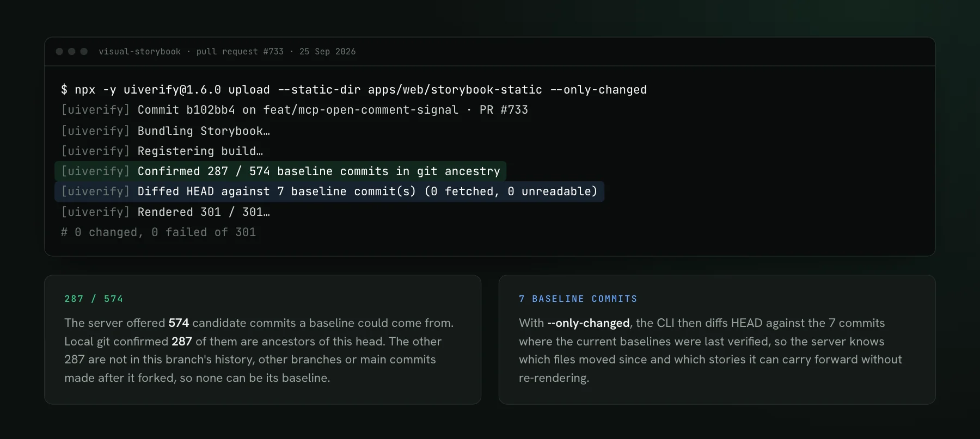Click "pull request #733" in the header
The width and height of the screenshot is (980, 439).
coord(240,52)
